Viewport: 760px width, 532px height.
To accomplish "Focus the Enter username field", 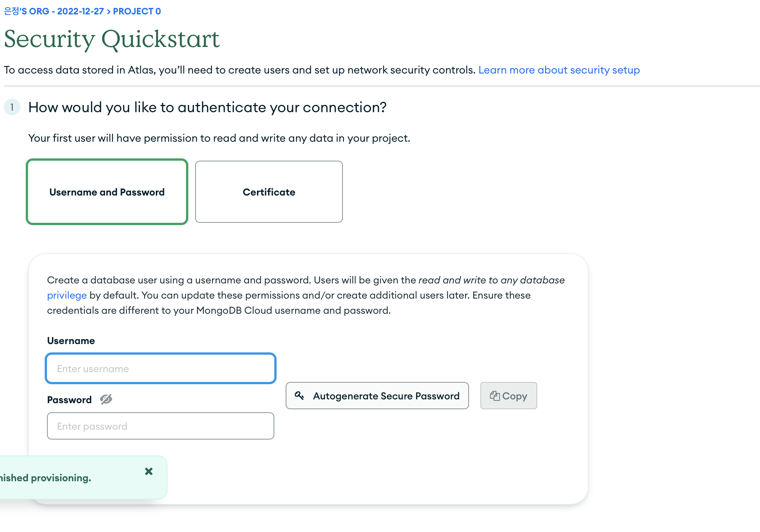I will click(x=161, y=368).
